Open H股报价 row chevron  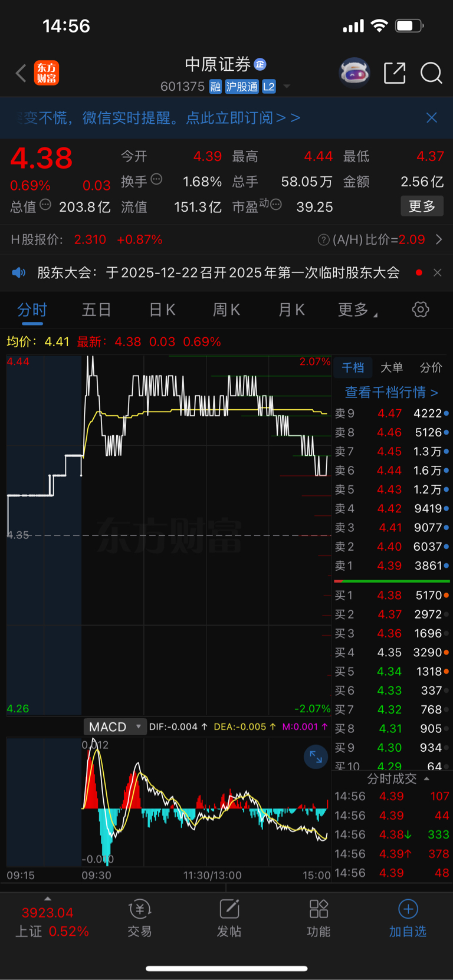tap(438, 239)
